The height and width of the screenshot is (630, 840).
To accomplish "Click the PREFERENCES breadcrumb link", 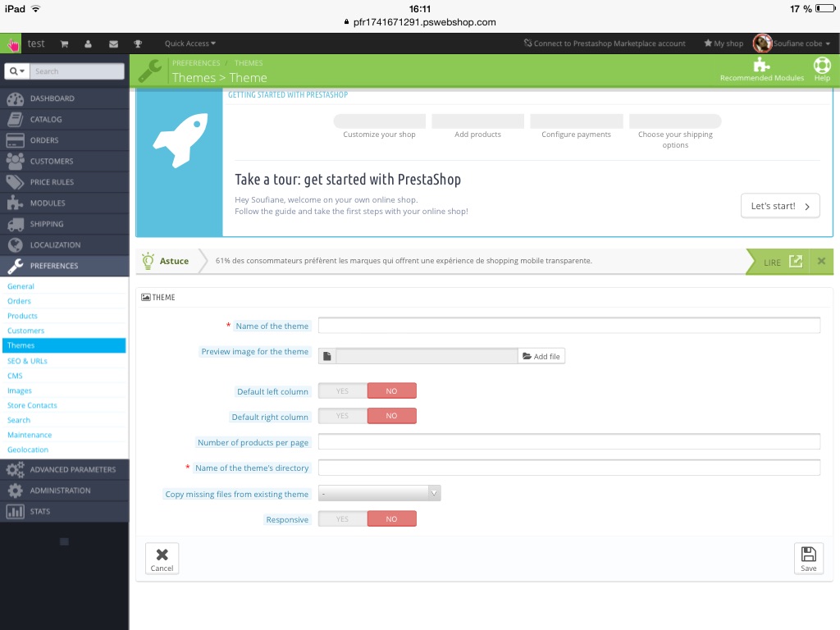I will (196, 63).
